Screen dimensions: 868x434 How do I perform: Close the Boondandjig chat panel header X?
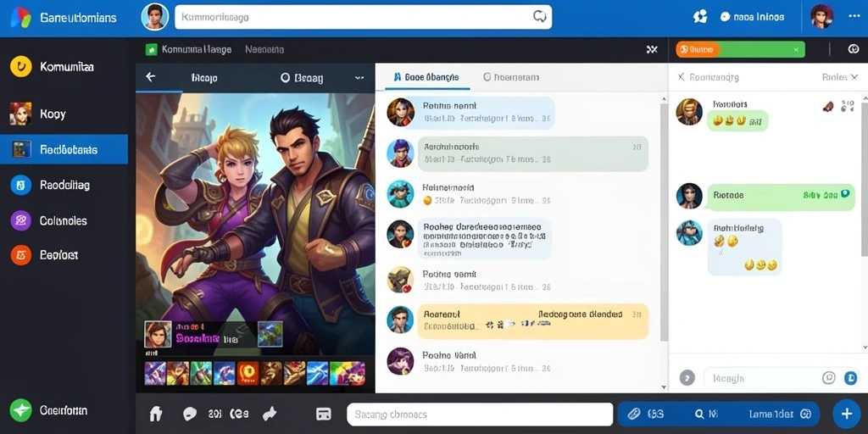681,77
